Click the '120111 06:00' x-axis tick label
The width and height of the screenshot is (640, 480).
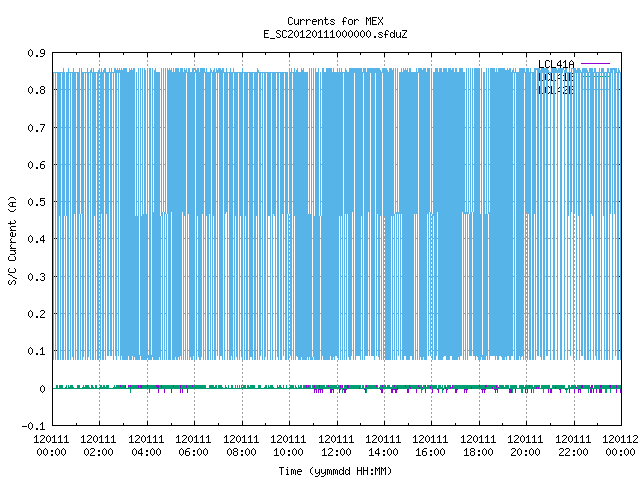pos(193,446)
